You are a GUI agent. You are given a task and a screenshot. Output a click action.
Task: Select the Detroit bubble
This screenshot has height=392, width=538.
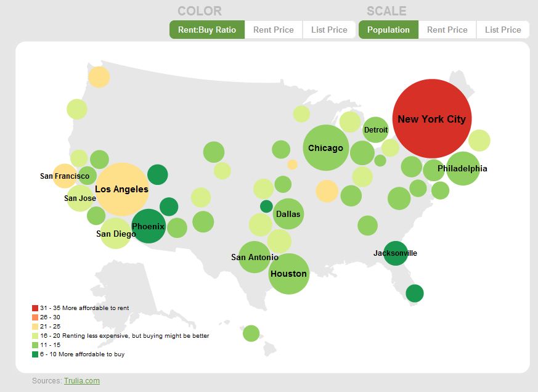click(376, 129)
